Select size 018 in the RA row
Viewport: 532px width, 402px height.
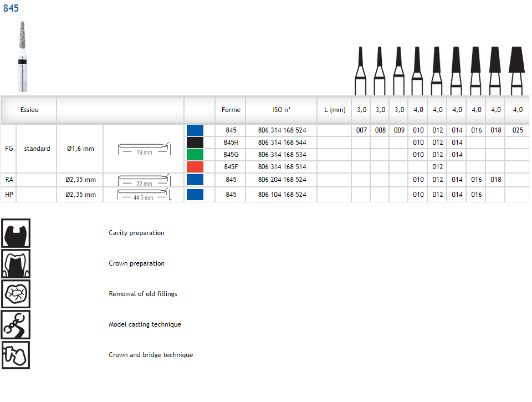coord(495,180)
